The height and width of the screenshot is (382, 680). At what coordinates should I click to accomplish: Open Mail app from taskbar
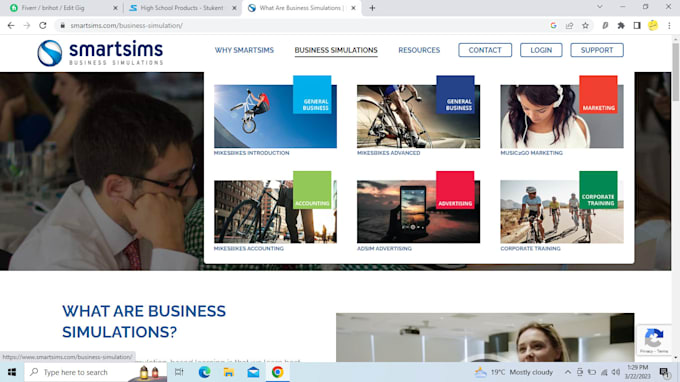tap(253, 372)
